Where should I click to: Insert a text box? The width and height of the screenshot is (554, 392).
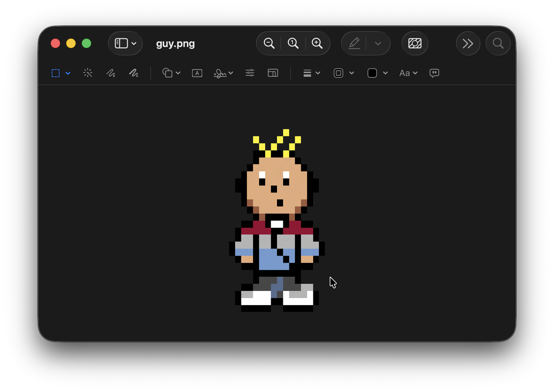tap(197, 73)
